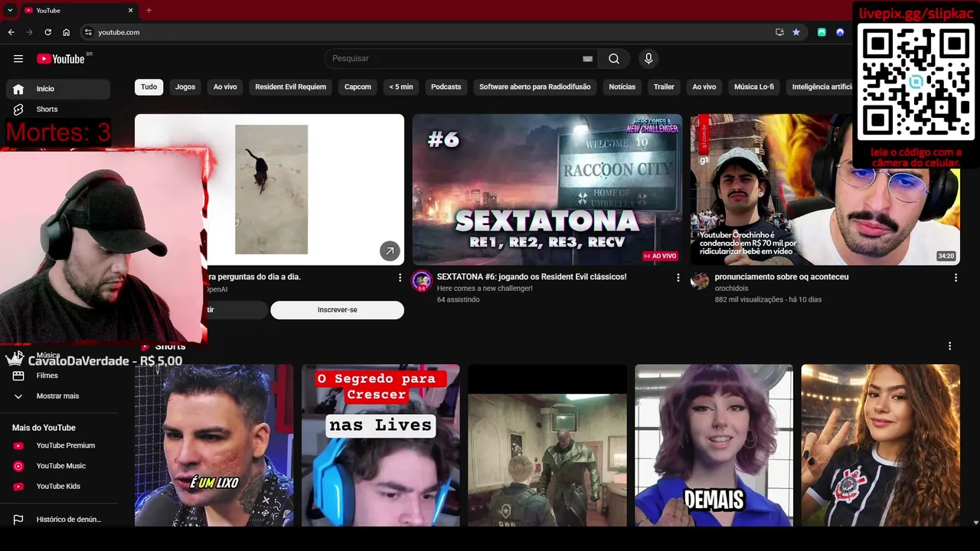Expand Mostrar mais in sidebar

pos(58,396)
